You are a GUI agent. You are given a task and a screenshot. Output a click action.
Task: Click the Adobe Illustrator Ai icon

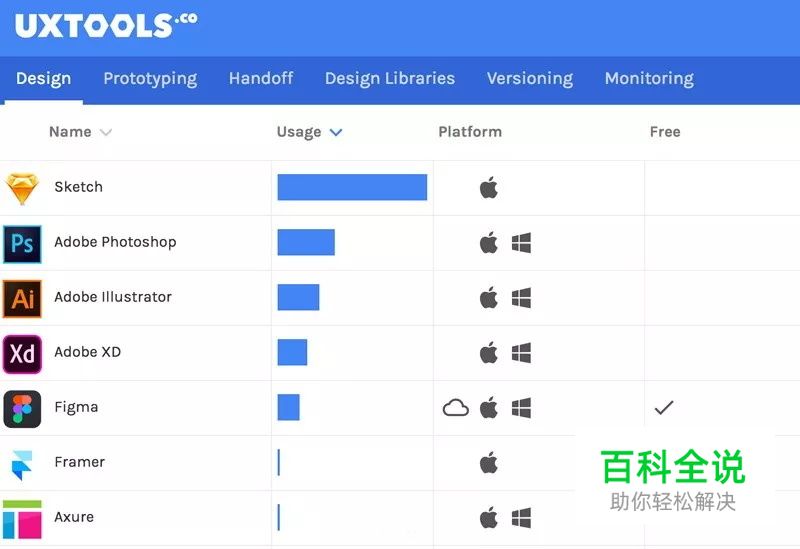pyautogui.click(x=22, y=298)
